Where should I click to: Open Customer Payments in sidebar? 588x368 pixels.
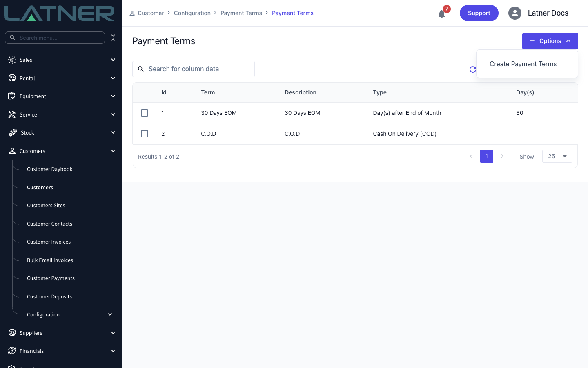click(x=51, y=278)
